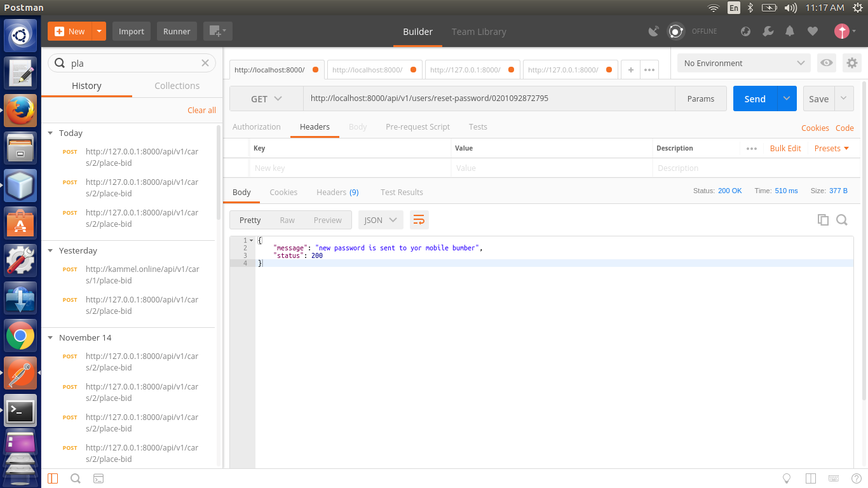
Task: Open the response Headers (9) tab
Action: click(x=337, y=192)
